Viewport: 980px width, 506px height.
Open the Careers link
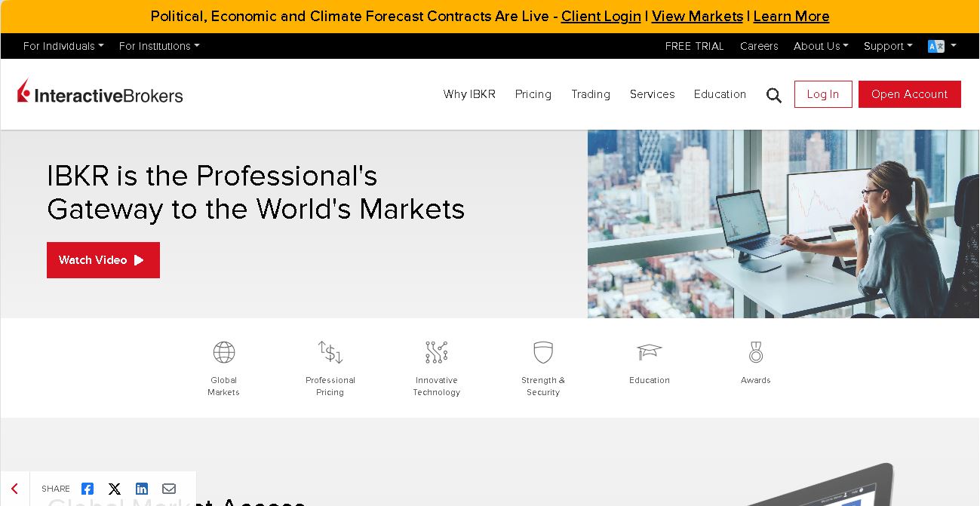coord(759,46)
